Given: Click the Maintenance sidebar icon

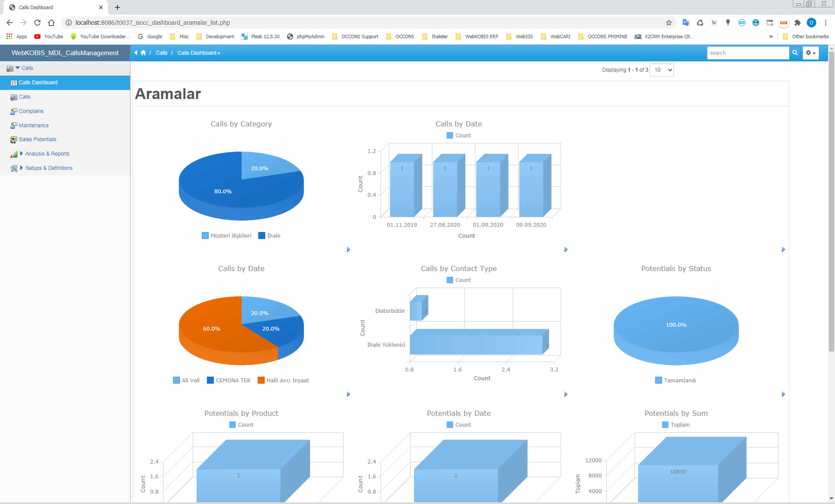Looking at the screenshot, I should (14, 126).
